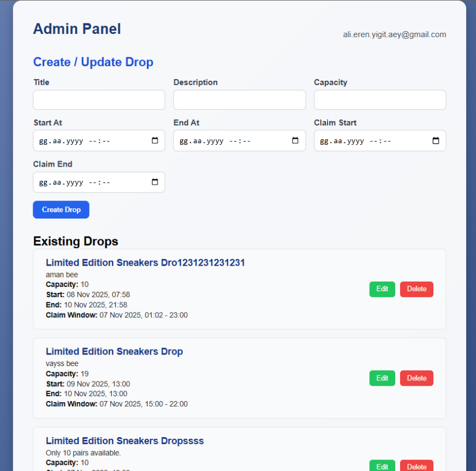The width and height of the screenshot is (476, 471).
Task: Submit with the Create Drop button
Action: coord(61,210)
